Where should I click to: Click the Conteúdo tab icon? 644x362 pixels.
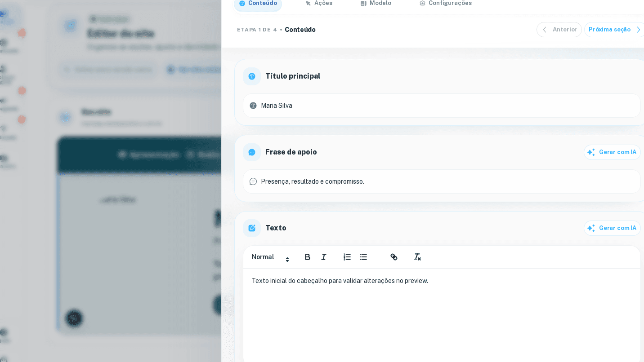coord(242,4)
